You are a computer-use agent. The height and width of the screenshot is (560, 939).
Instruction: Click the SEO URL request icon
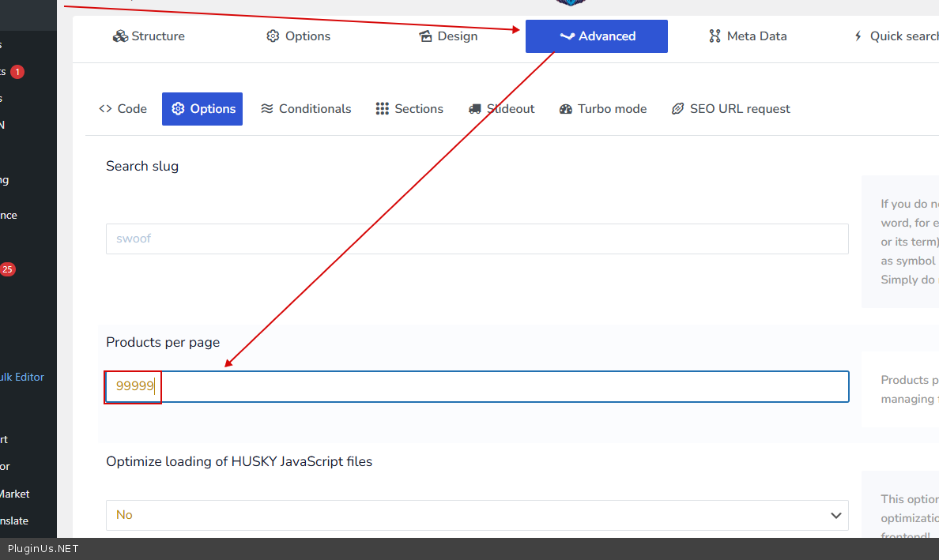677,109
